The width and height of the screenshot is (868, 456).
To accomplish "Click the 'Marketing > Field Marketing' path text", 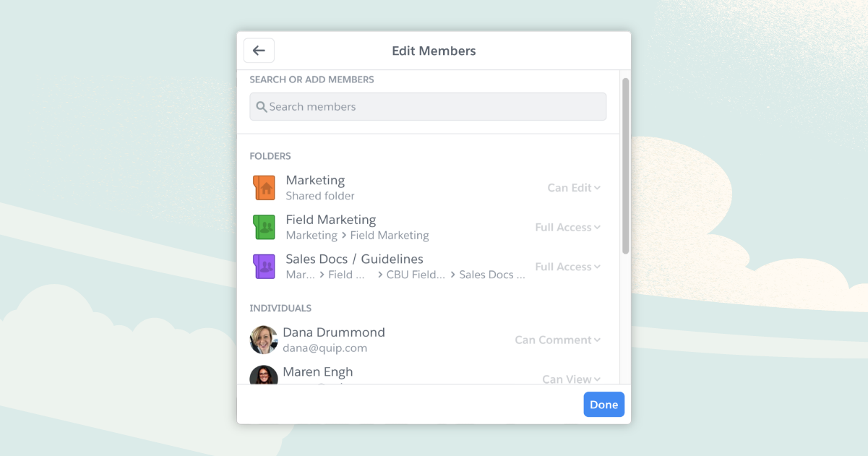I will 357,236.
